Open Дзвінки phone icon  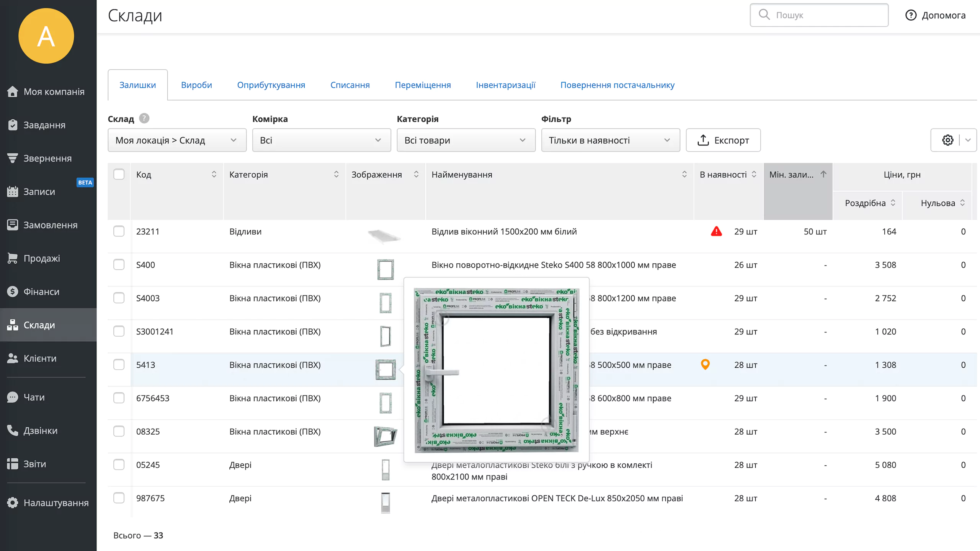click(13, 430)
